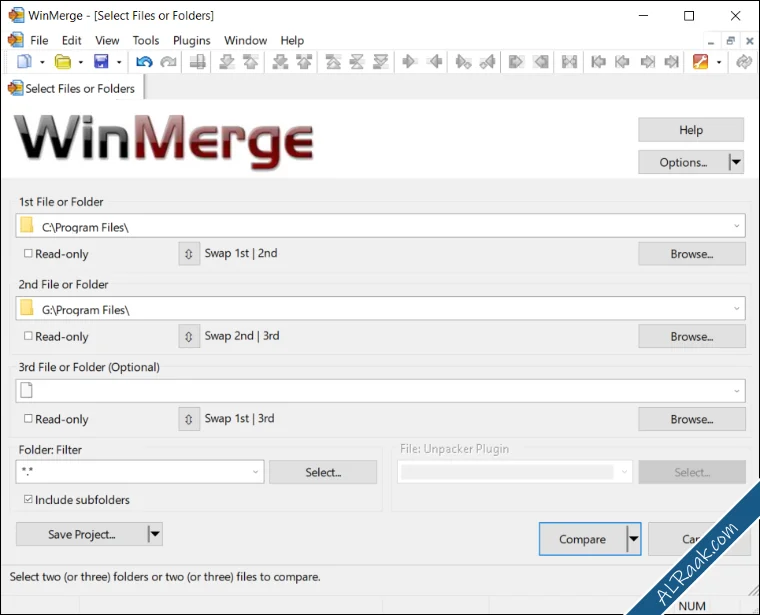Click the Copy Right and Advance icon
This screenshot has height=615, width=760.
pos(463,62)
